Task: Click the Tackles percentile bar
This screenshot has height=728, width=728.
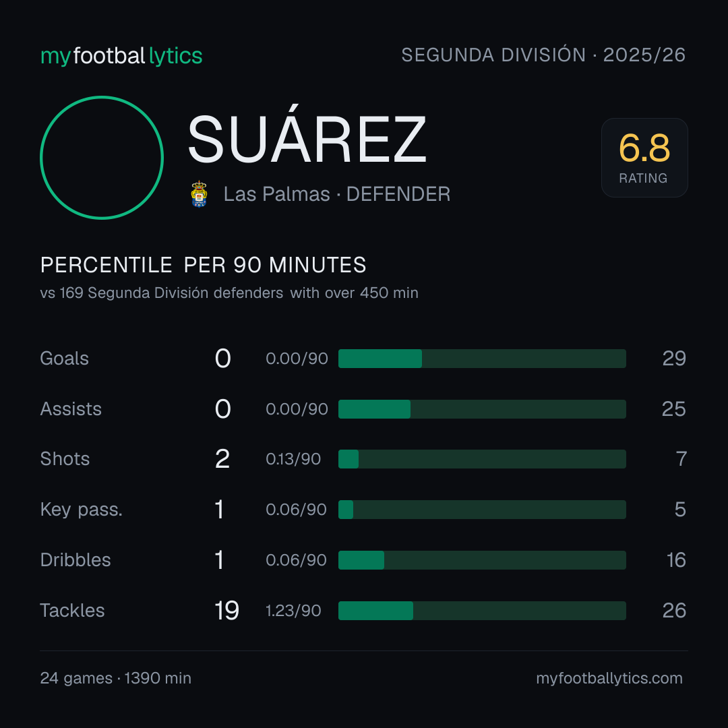Action: 482,611
